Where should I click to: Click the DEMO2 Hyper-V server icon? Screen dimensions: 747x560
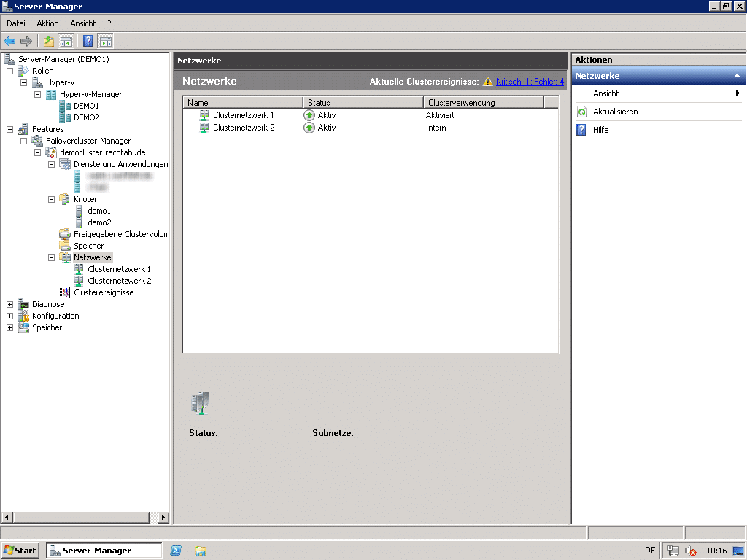[65, 117]
